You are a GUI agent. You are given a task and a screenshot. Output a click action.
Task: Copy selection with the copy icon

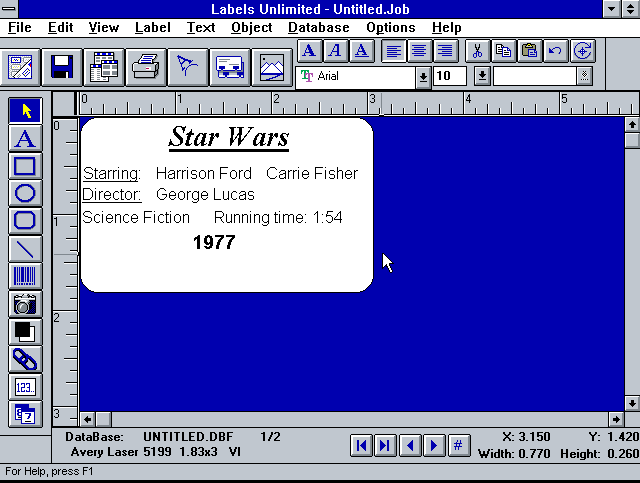click(503, 51)
